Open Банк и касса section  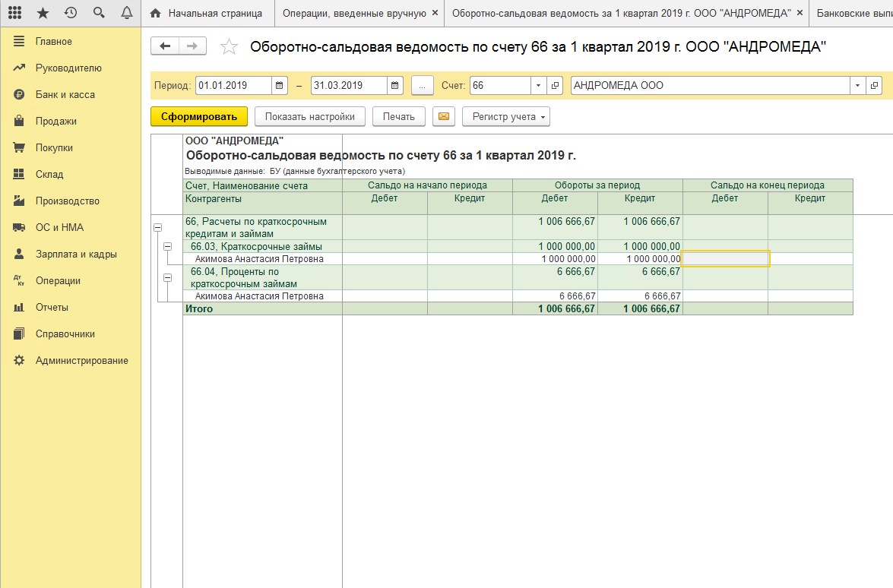click(65, 94)
